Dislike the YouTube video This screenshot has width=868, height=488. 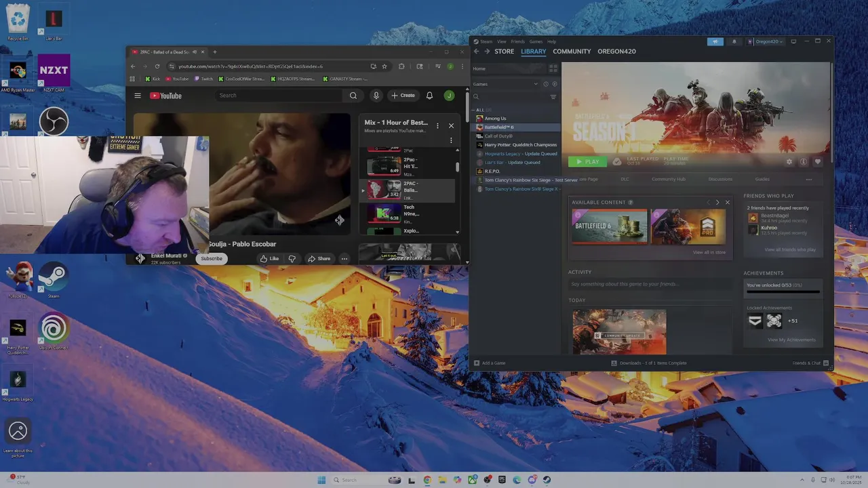pos(292,258)
